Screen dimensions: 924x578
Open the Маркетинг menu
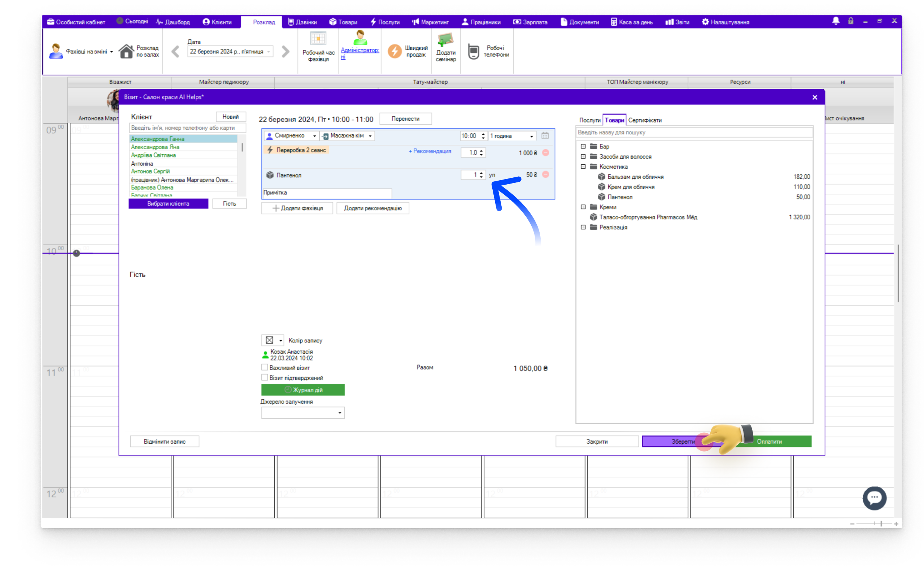(430, 22)
